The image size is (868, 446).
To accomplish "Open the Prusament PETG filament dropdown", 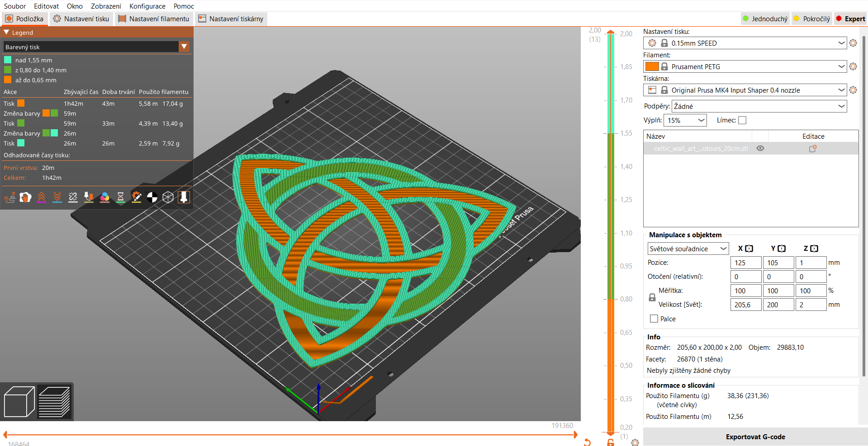I will pyautogui.click(x=745, y=66).
